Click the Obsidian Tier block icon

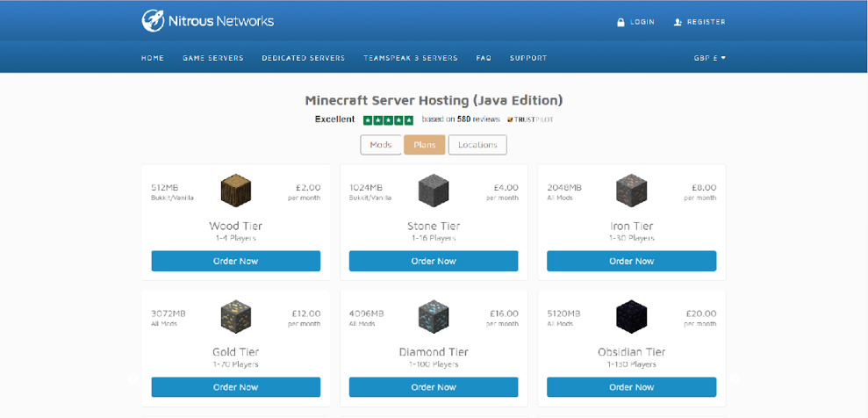(631, 316)
